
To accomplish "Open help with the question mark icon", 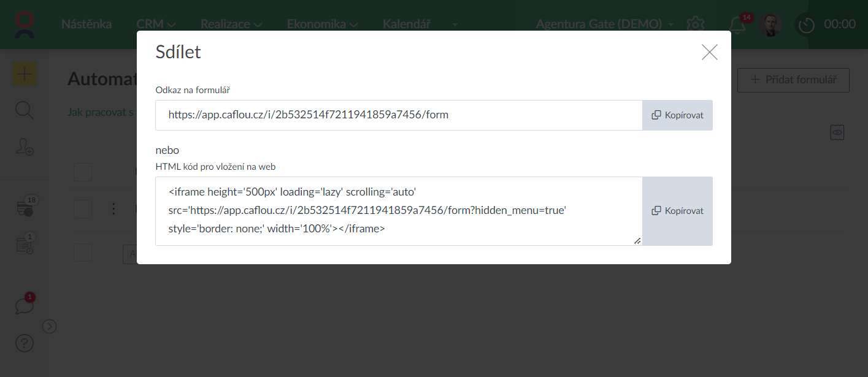I will 25,343.
